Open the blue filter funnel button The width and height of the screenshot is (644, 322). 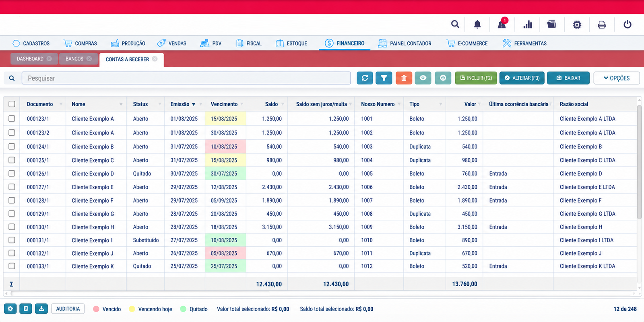[x=384, y=78]
